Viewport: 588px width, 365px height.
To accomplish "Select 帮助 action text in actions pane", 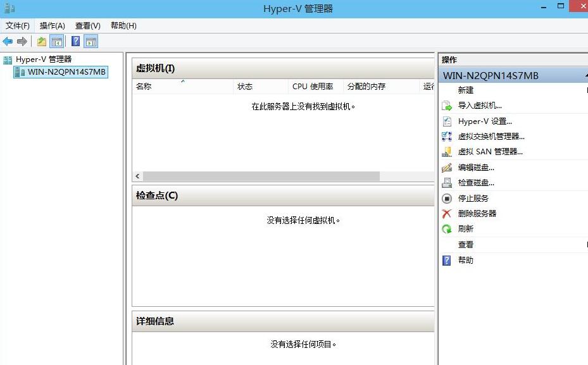I will pyautogui.click(x=465, y=260).
